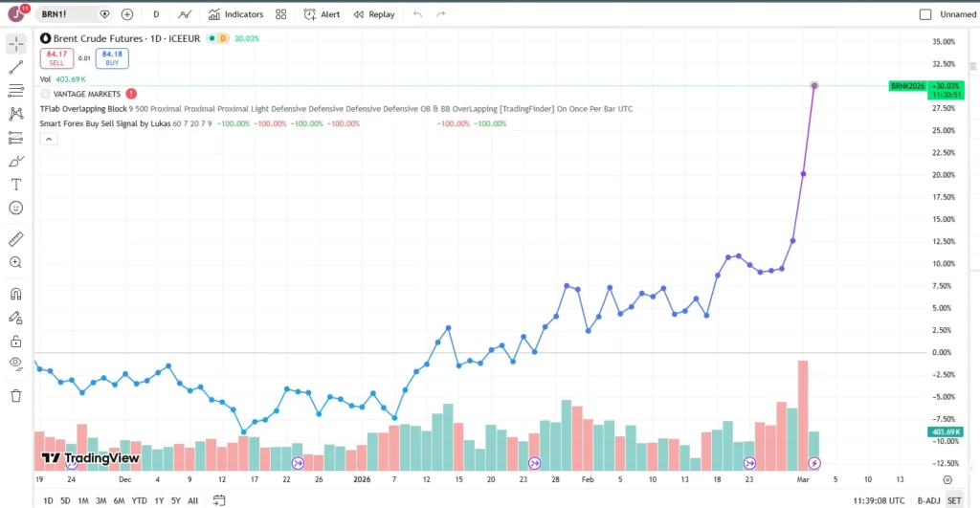This screenshot has height=508, width=980.
Task: Switch to 3M time range
Action: 100,500
